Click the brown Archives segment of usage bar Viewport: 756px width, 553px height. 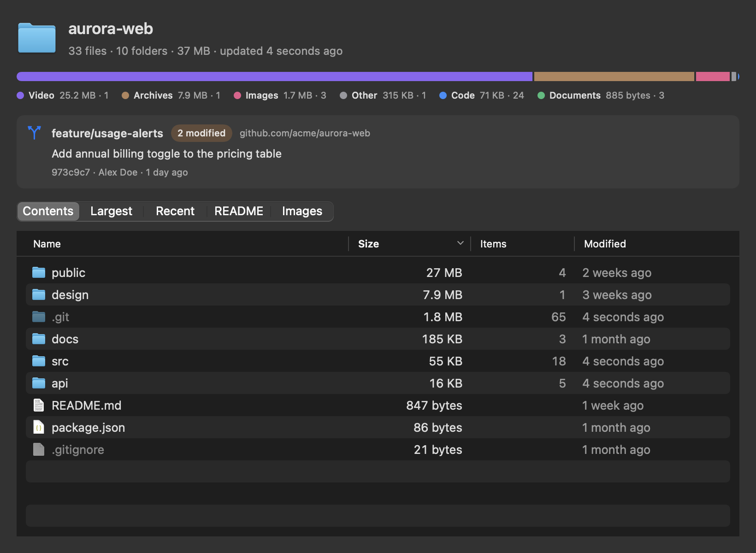pyautogui.click(x=614, y=76)
